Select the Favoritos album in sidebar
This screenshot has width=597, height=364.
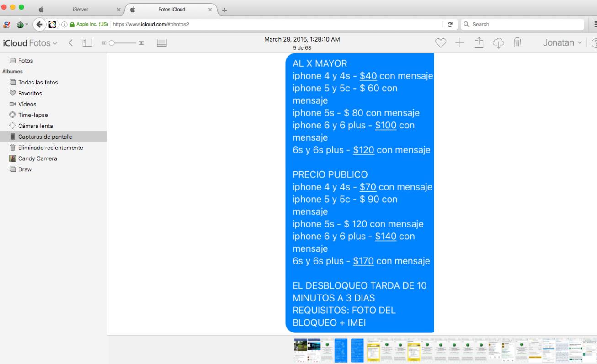click(30, 93)
